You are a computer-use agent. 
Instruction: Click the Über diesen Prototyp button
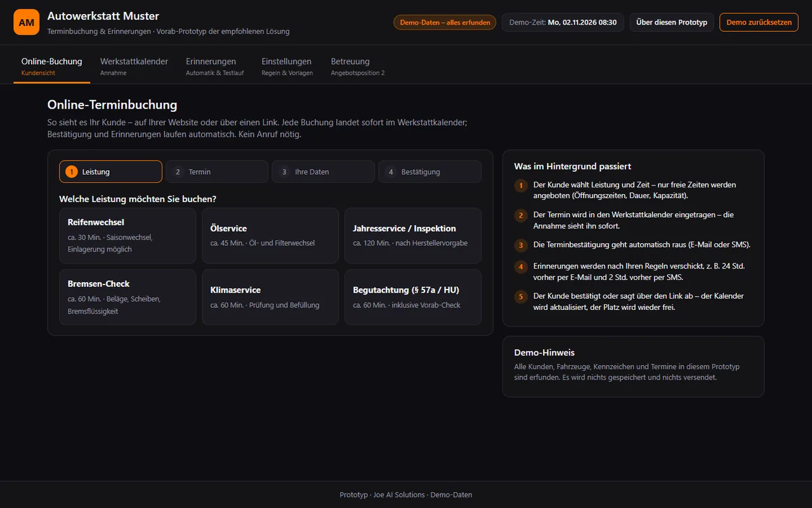coord(672,22)
